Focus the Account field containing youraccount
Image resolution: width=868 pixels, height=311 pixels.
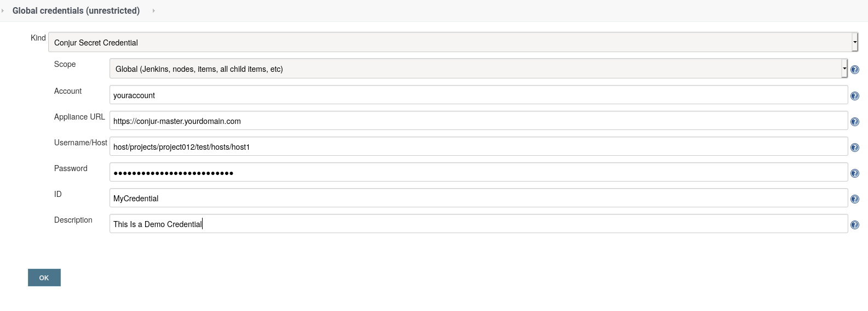click(x=479, y=95)
